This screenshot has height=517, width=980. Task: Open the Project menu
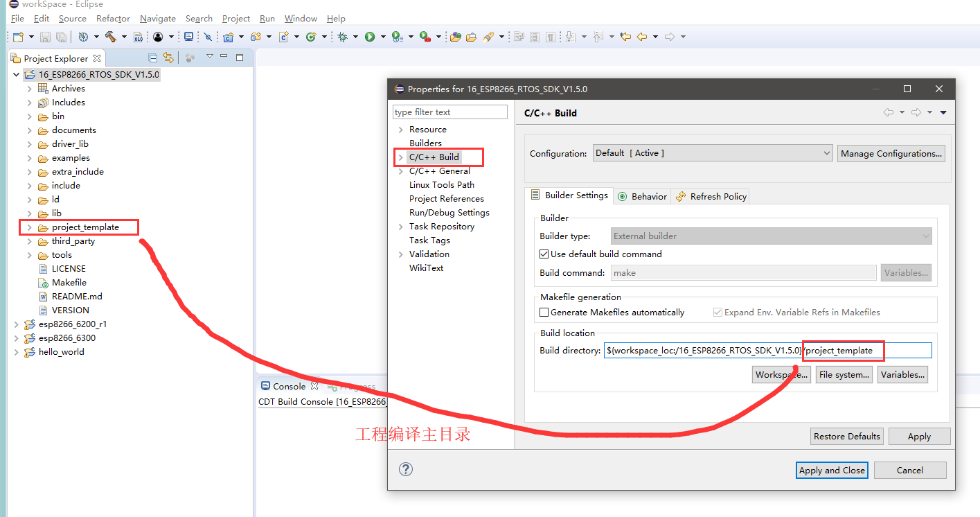[236, 19]
